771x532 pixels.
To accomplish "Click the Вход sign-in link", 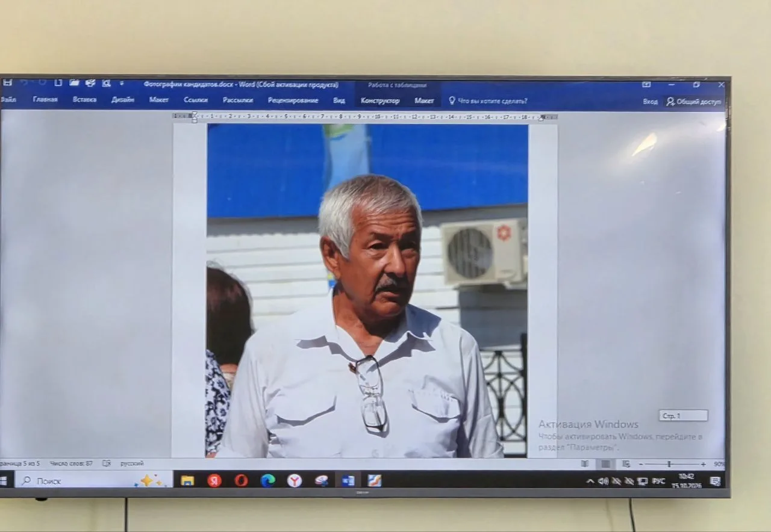I will click(650, 102).
